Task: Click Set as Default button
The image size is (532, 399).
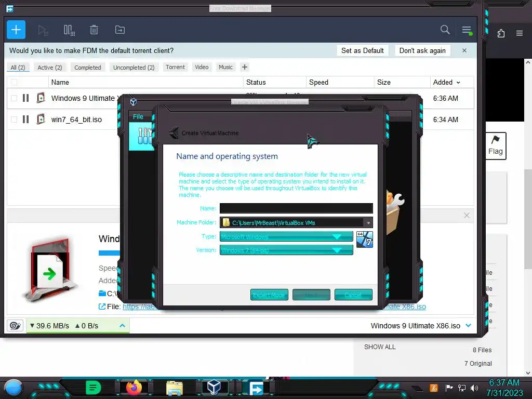Action: pos(362,50)
